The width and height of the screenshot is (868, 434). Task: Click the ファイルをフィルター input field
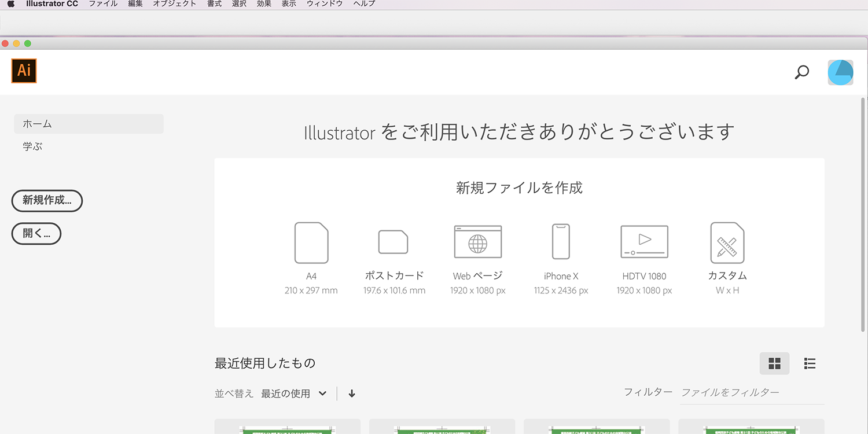tap(752, 392)
